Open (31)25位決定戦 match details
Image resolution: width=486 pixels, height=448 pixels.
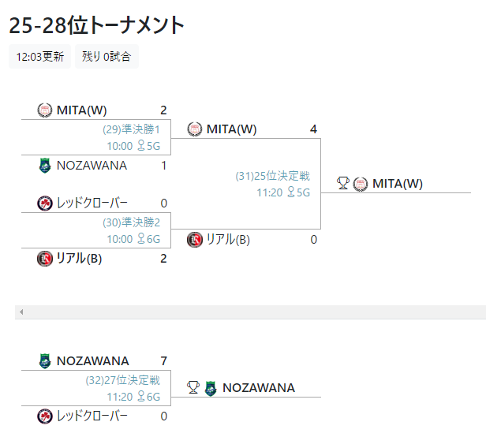coord(273,176)
